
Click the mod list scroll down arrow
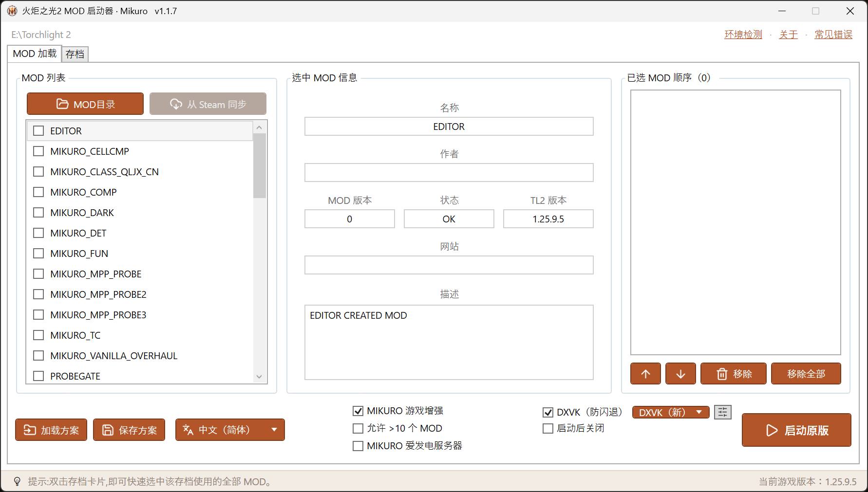(259, 377)
